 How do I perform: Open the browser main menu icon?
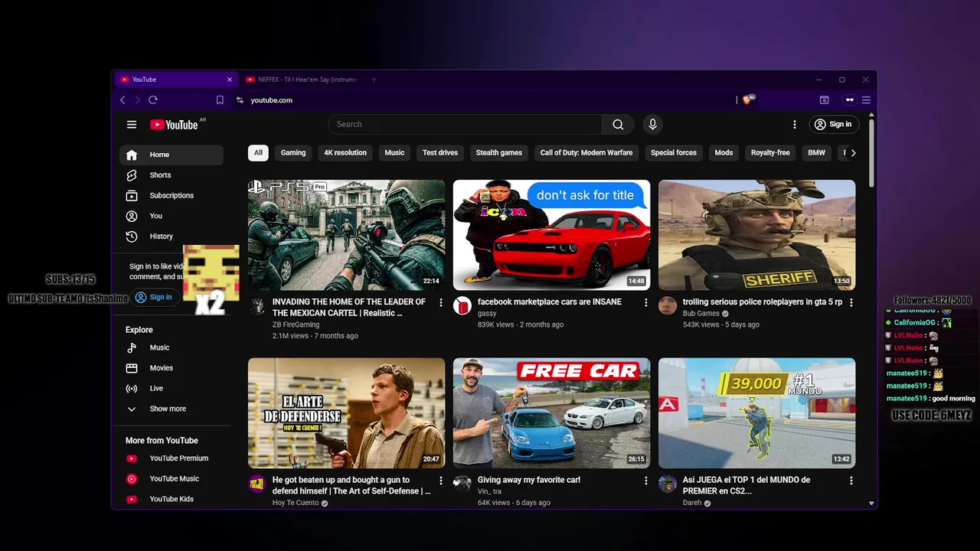click(x=867, y=100)
